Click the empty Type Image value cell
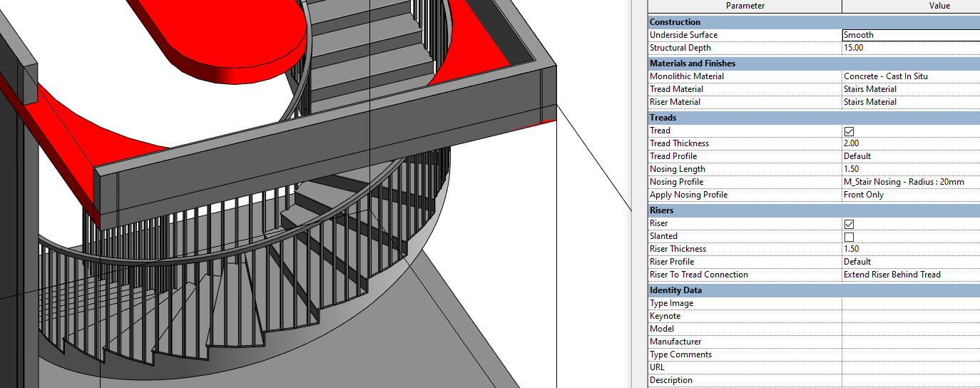Viewport: 980px width, 388px height. [911, 303]
